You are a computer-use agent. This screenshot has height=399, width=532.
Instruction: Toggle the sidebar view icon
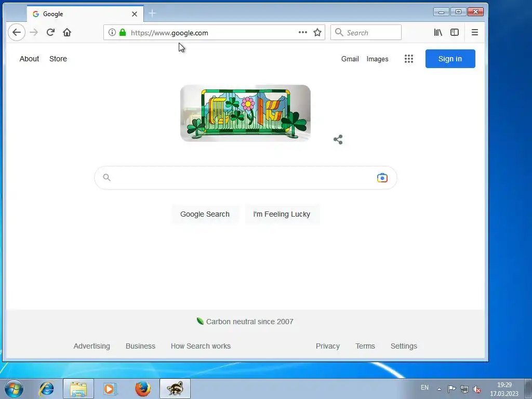pyautogui.click(x=454, y=32)
